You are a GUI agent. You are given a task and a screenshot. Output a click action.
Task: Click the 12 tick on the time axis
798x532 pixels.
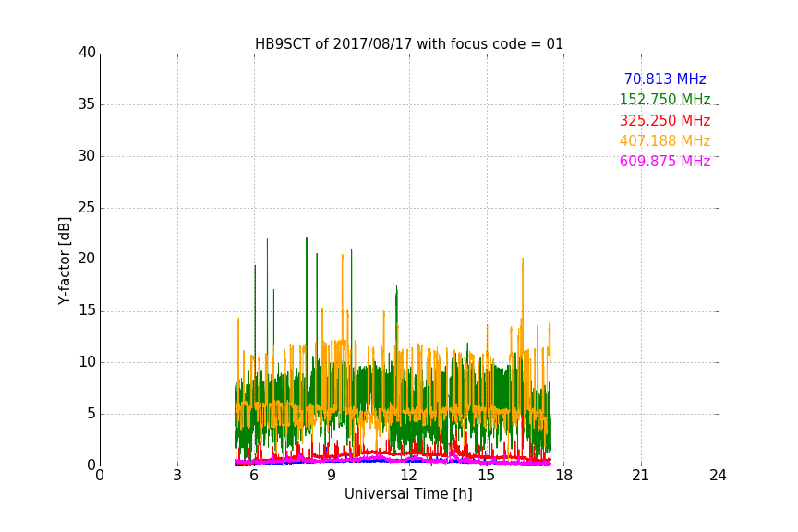[409, 476]
